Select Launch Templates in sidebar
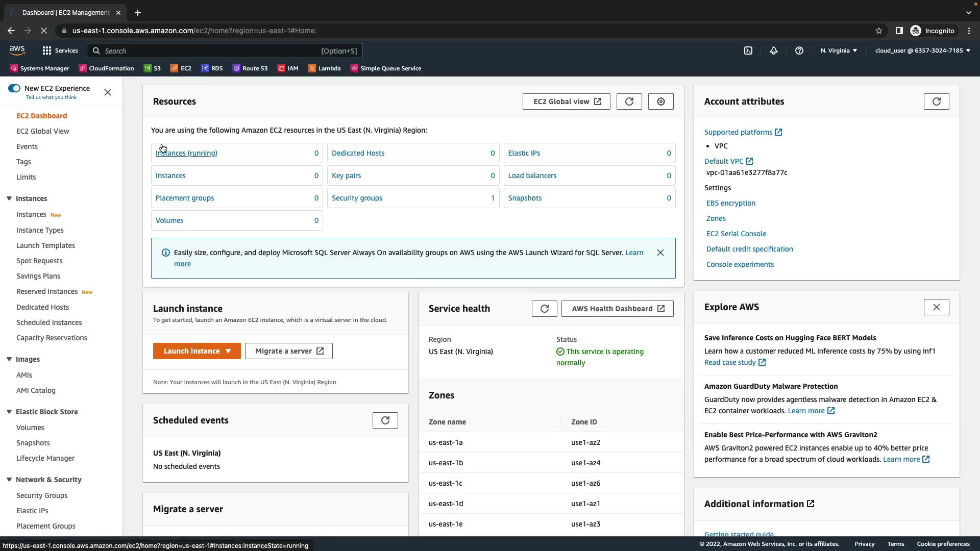980x551 pixels. 45,245
